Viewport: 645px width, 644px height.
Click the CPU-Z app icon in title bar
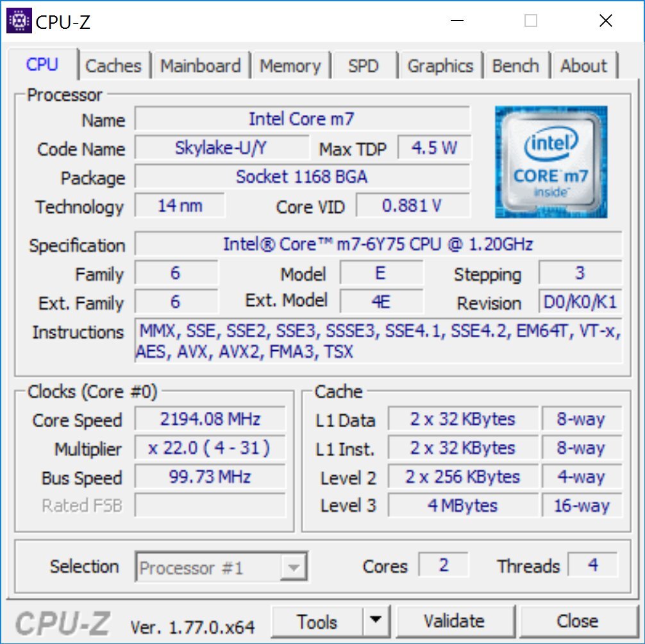(19, 20)
